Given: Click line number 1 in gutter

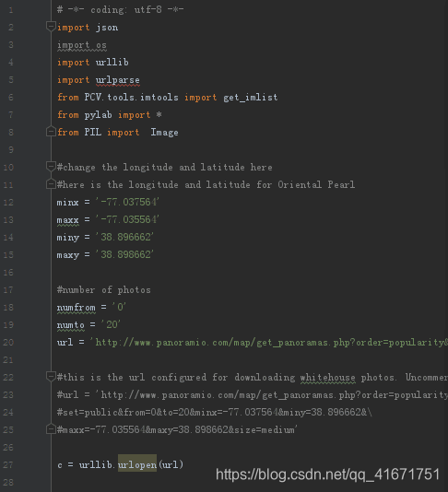Looking at the screenshot, I should (x=11, y=10).
